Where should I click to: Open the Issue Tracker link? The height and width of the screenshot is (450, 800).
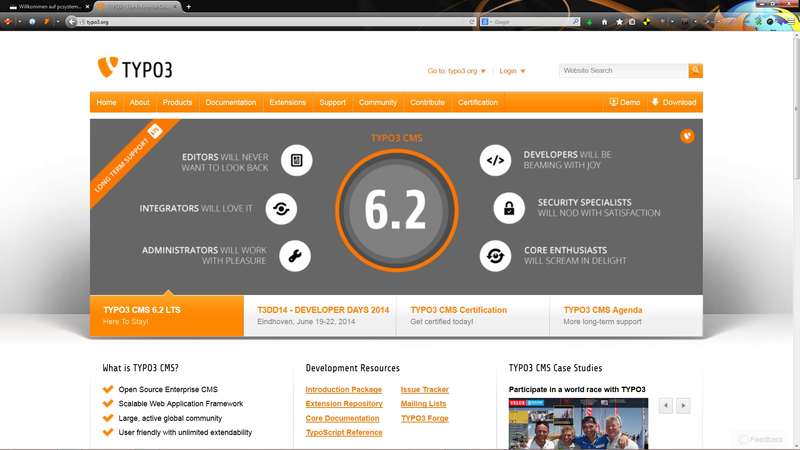pos(424,389)
